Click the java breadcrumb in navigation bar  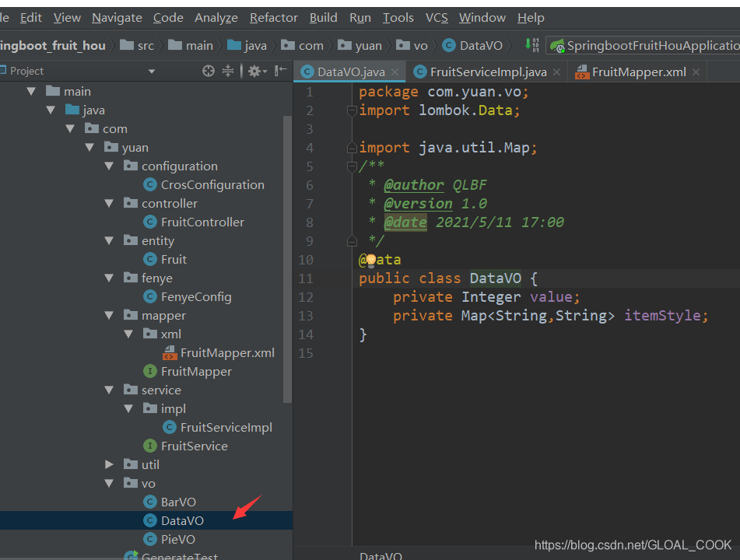coord(247,46)
